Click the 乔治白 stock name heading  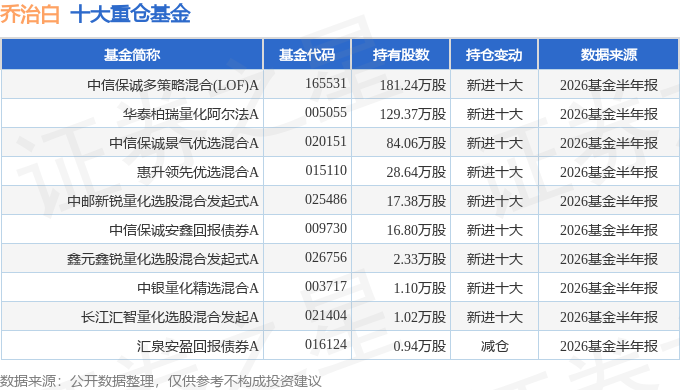tap(29, 13)
